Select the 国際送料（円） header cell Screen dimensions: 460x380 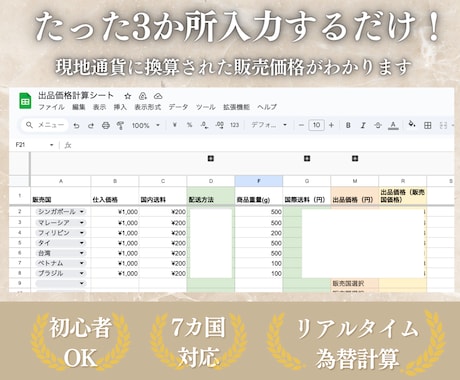(307, 196)
